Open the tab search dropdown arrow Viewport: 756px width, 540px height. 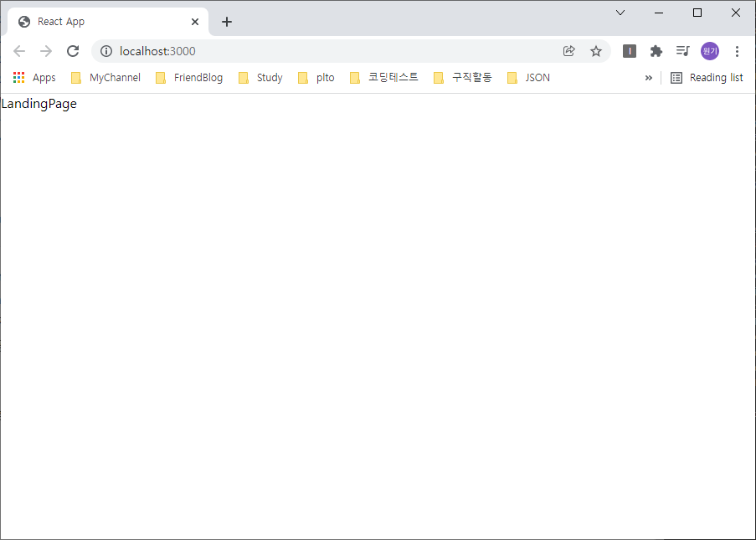pos(620,13)
